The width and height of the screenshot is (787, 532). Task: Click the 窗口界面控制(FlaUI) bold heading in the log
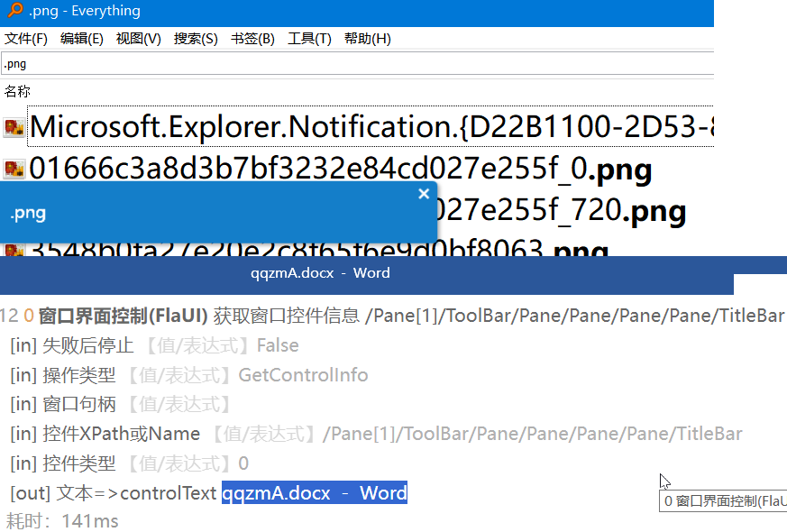pyautogui.click(x=123, y=316)
